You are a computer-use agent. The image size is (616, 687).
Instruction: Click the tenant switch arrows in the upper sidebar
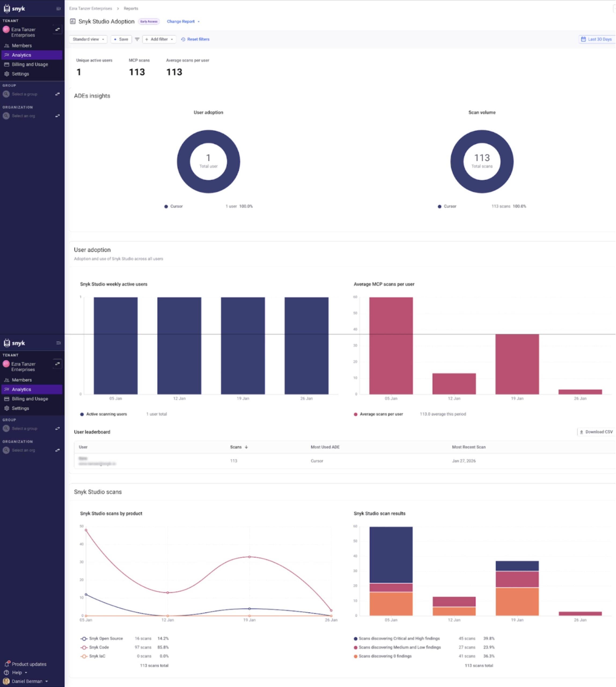(57, 30)
